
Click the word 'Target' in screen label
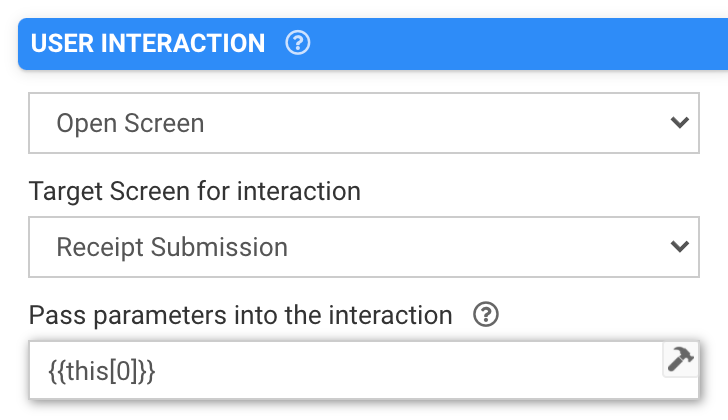click(61, 190)
